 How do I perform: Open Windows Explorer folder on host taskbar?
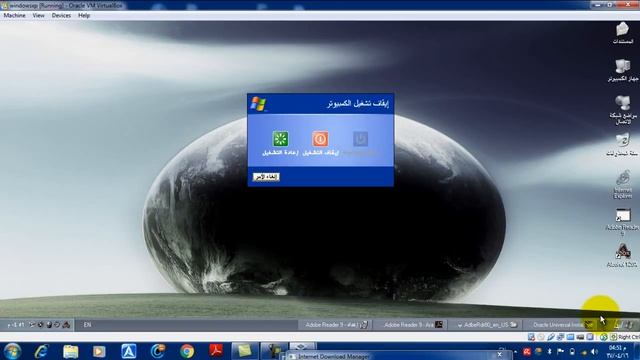pyautogui.click(x=71, y=351)
